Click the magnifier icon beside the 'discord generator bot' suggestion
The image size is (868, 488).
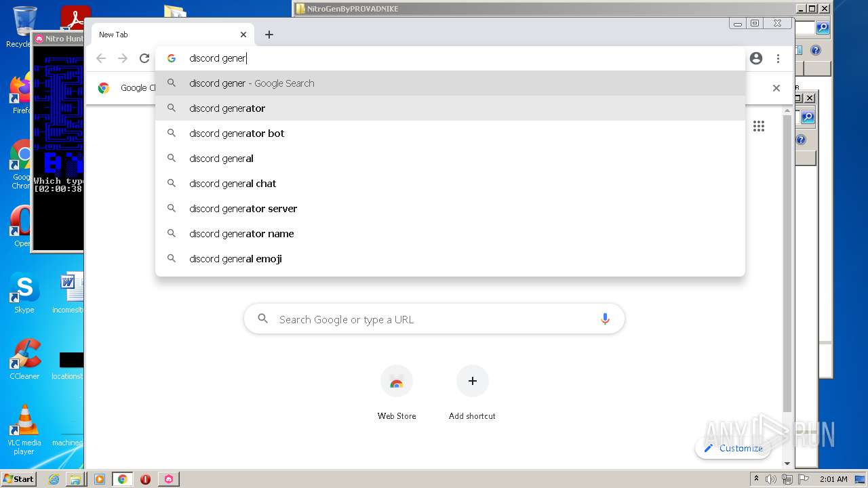172,134
